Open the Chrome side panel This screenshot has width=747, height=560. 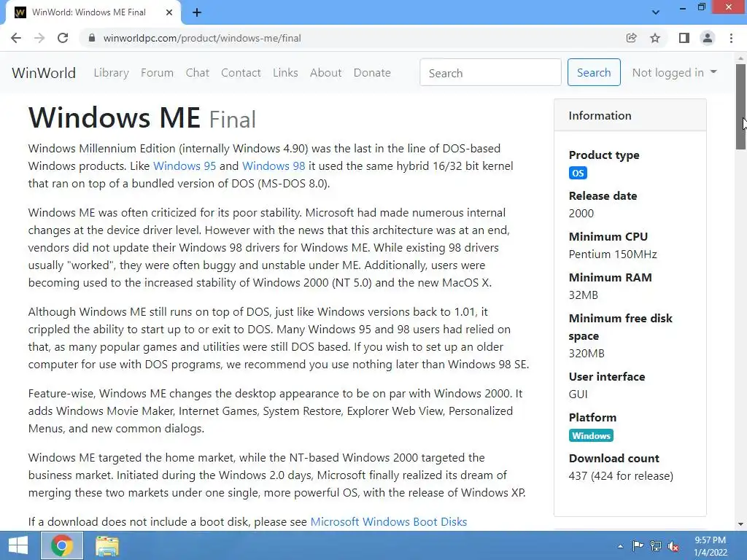684,38
